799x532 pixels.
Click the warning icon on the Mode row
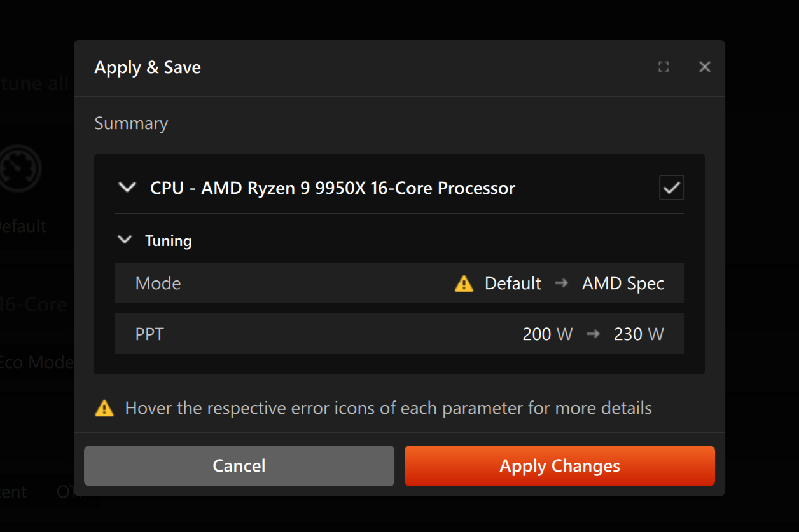[464, 283]
